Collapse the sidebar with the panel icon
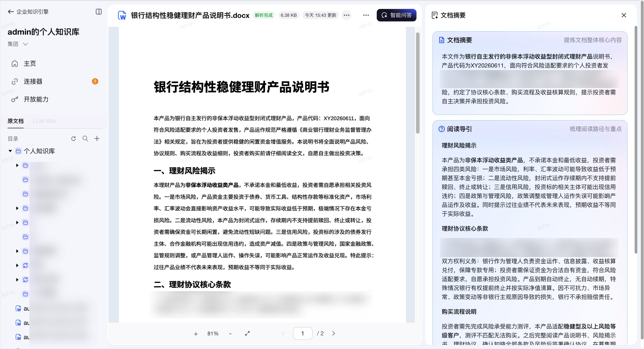 [x=98, y=12]
